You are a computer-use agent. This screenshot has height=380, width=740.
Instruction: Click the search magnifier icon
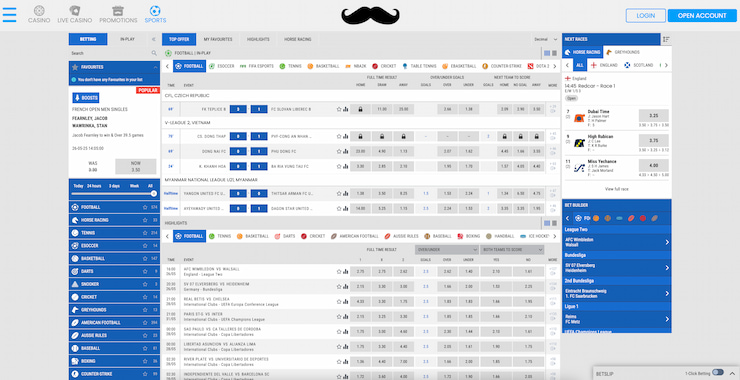point(154,53)
